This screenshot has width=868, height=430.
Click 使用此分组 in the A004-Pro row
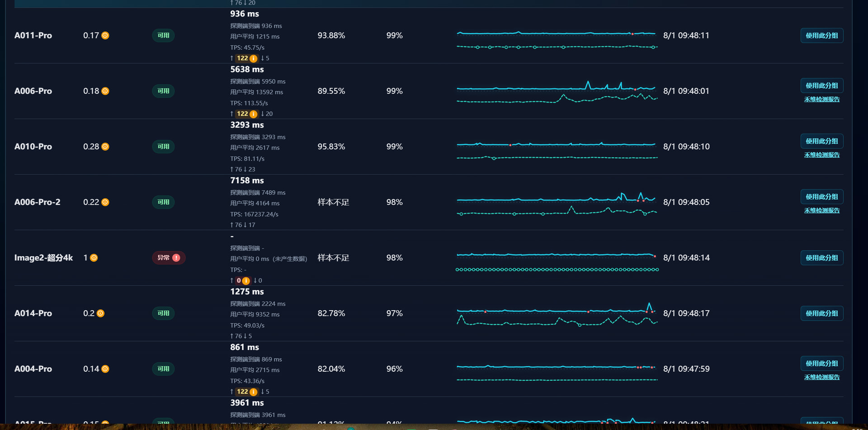[821, 364]
